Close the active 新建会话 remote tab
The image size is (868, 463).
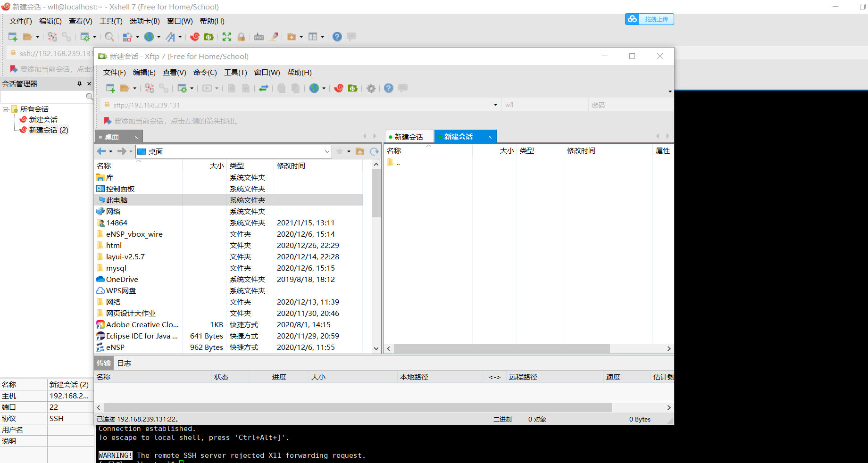490,137
